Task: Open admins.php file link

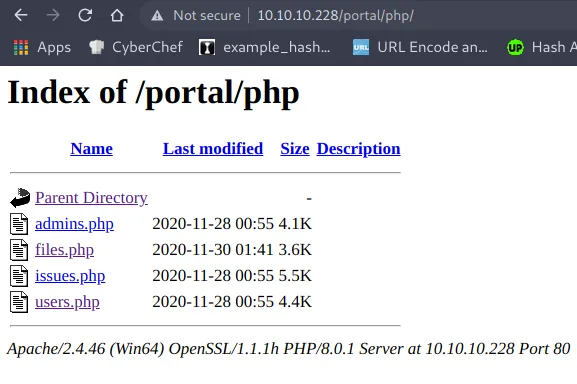Action: tap(74, 224)
